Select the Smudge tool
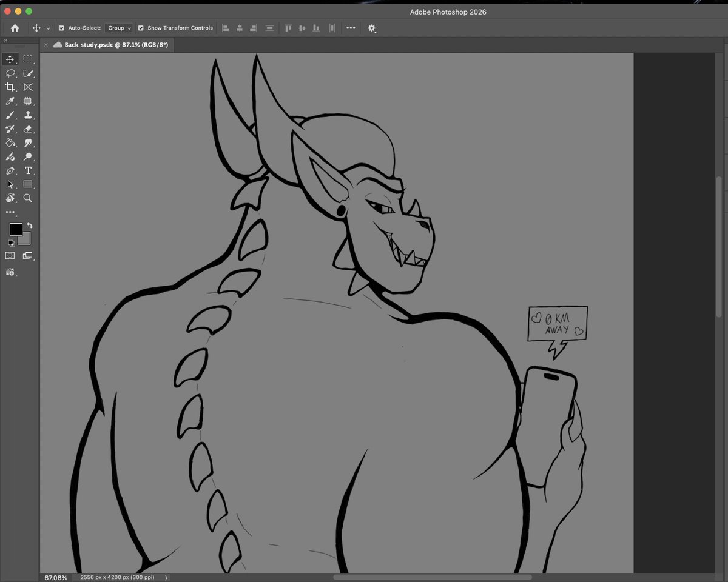The height and width of the screenshot is (582, 728). tap(28, 143)
